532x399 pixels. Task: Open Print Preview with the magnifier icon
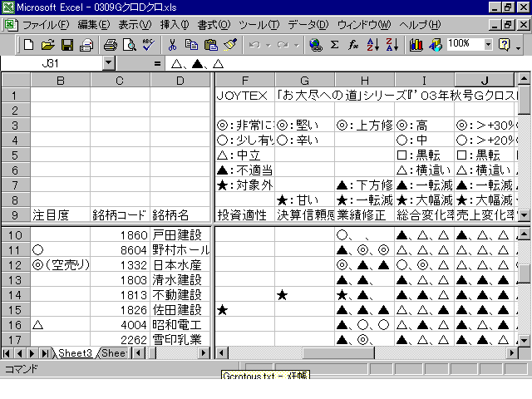(130, 45)
